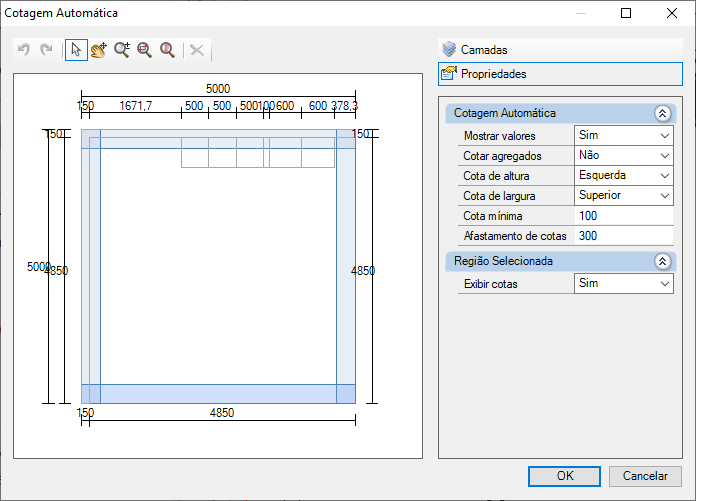Click the Propriedades panel icon

pos(449,73)
